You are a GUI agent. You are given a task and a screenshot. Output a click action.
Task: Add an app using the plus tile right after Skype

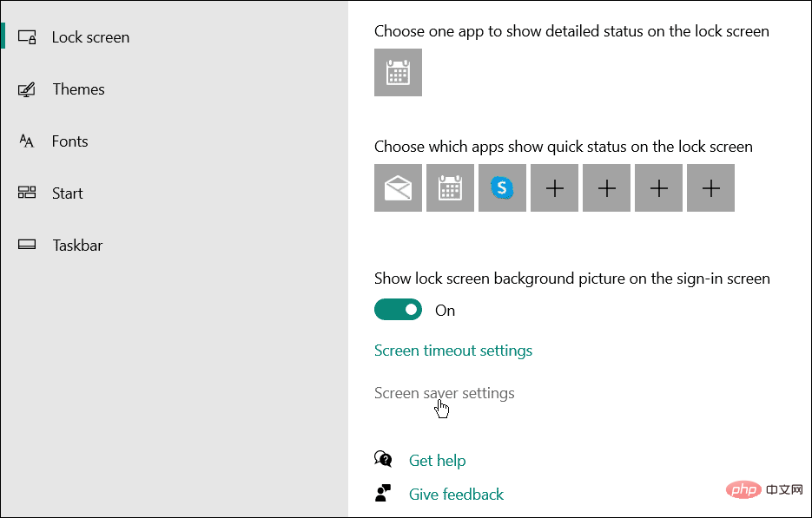point(554,187)
